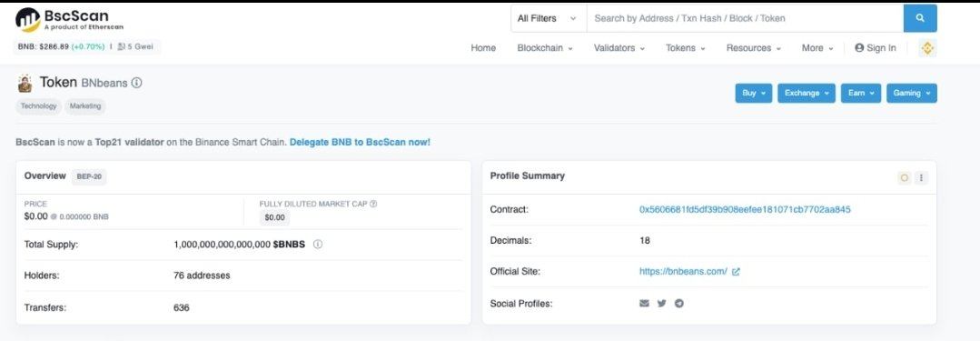Click the circle icon button in Profile Summary

coord(904,177)
